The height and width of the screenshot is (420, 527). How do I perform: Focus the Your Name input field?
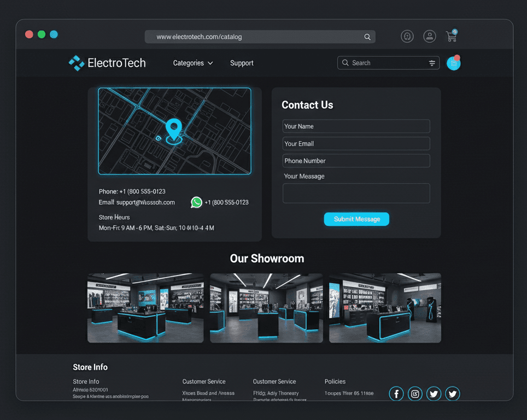click(x=356, y=126)
